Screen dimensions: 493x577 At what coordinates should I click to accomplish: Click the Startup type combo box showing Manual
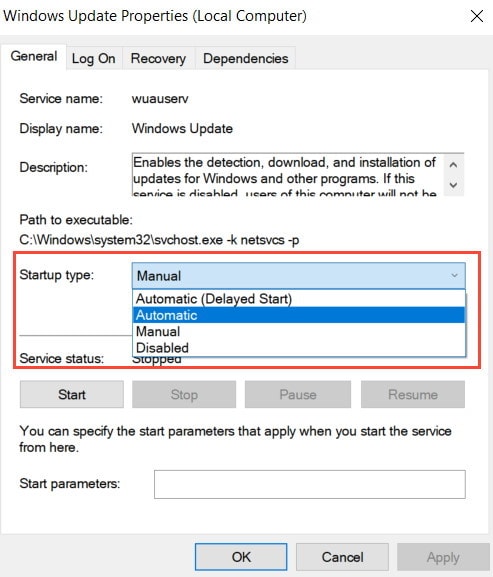pyautogui.click(x=298, y=276)
